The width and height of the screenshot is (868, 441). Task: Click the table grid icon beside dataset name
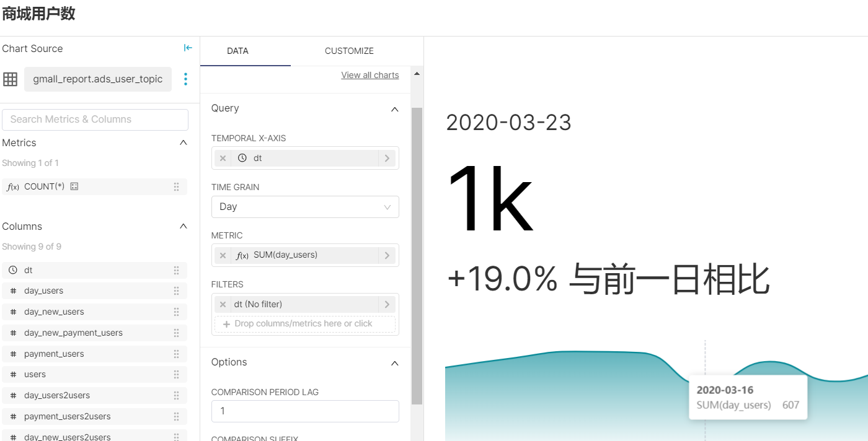[x=10, y=79]
